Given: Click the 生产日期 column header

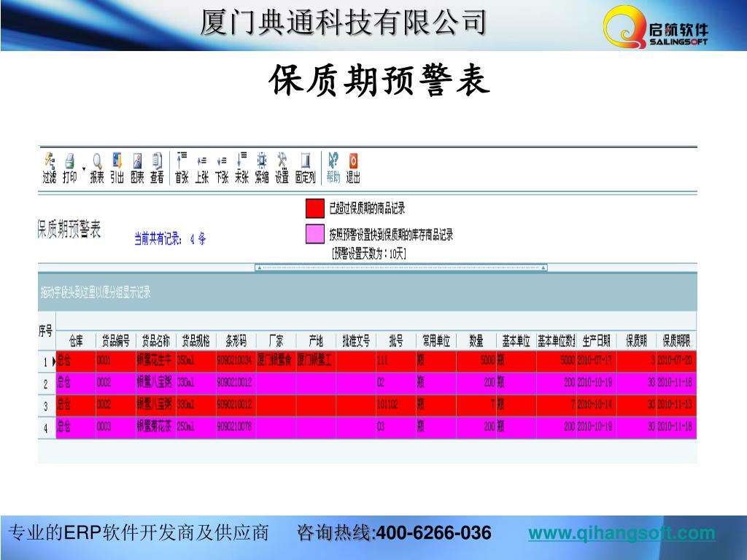Looking at the screenshot, I should click(x=597, y=341).
